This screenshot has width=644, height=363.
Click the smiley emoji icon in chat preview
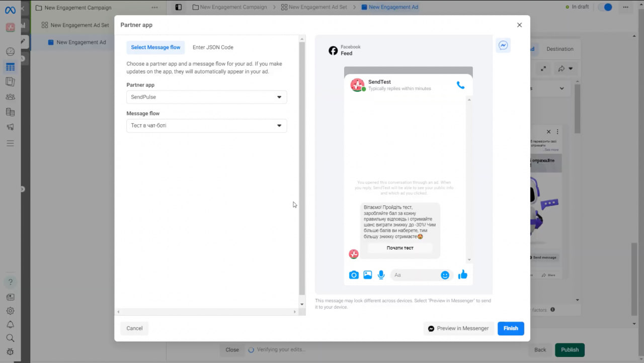445,275
